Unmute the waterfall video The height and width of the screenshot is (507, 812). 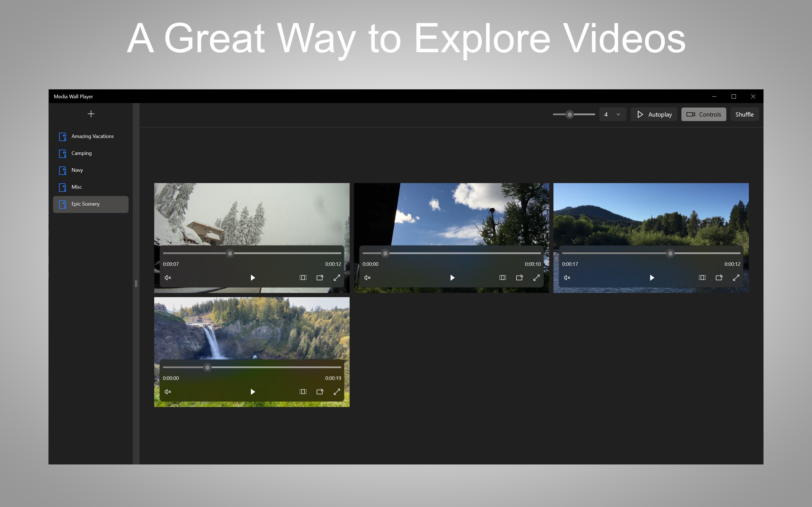(168, 392)
